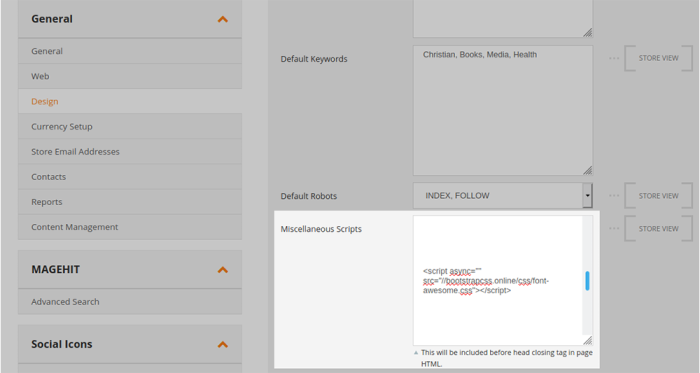Click the STORE VIEW label beside Default Robots

point(658,196)
